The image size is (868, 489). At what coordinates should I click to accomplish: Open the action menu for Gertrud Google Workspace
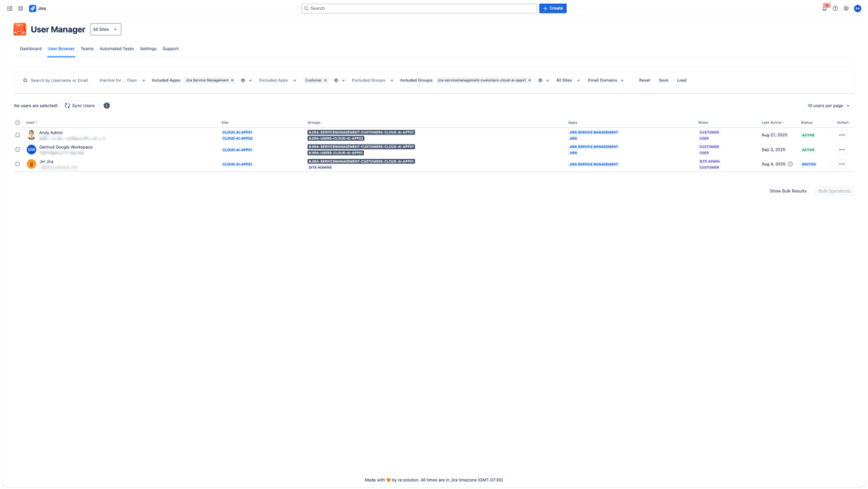(x=842, y=149)
